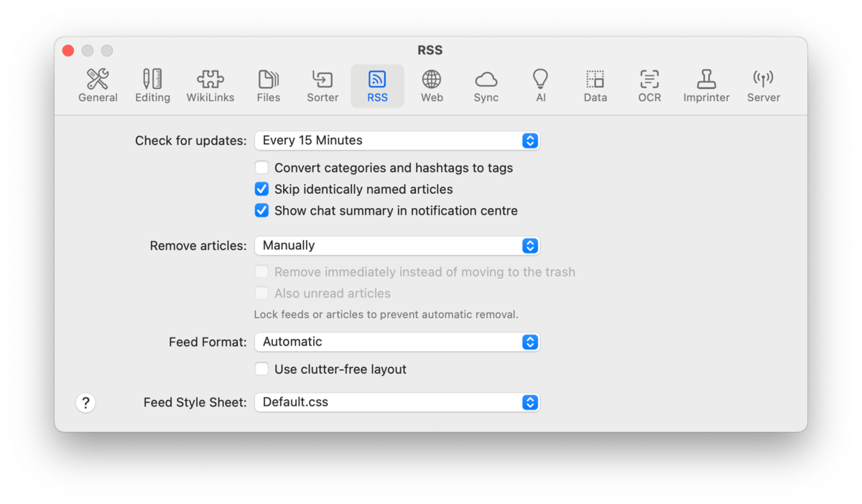Open the Sync cloud preferences

click(486, 86)
